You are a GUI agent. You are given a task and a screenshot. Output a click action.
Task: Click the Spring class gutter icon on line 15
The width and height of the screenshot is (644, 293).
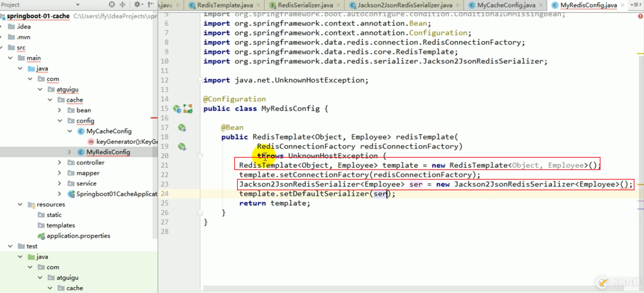[177, 109]
